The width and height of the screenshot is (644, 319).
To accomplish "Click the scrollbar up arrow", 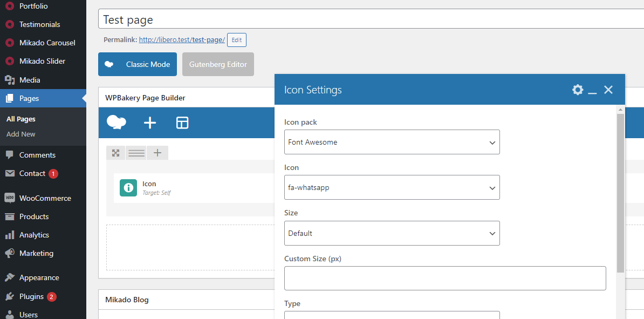I will coord(620,110).
